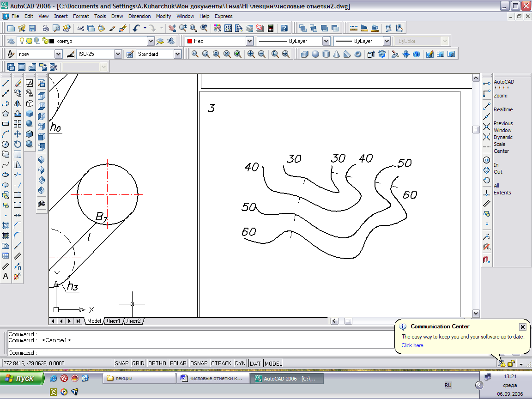Open the Dimension Style manager icon
This screenshot has height=399, width=532.
click(x=71, y=54)
